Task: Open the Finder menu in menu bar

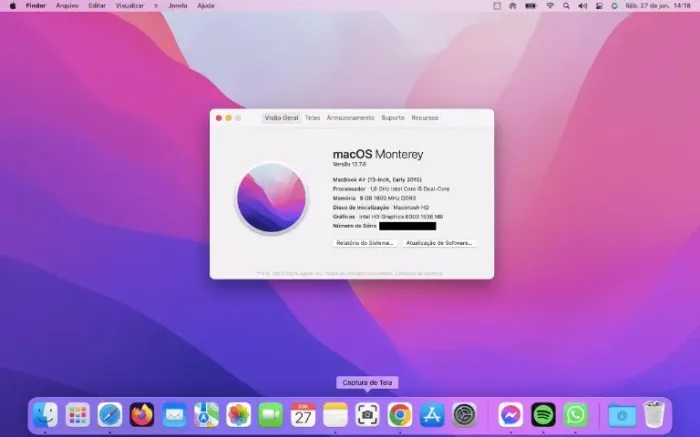Action: pos(36,6)
